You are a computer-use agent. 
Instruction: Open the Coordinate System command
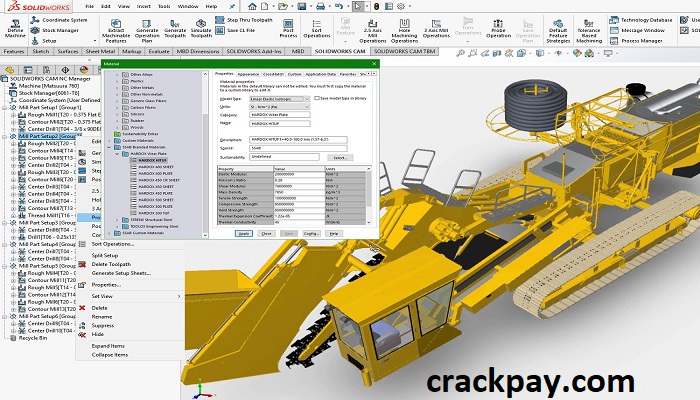(59, 20)
